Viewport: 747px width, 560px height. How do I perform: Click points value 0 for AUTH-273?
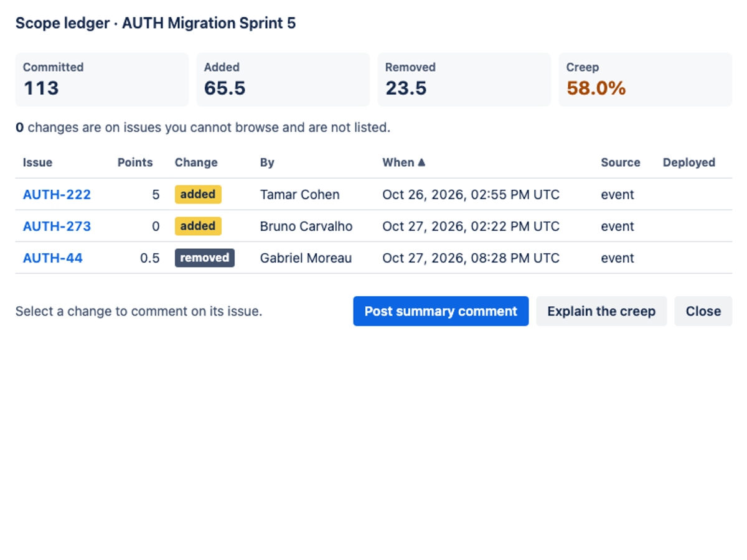coord(156,226)
